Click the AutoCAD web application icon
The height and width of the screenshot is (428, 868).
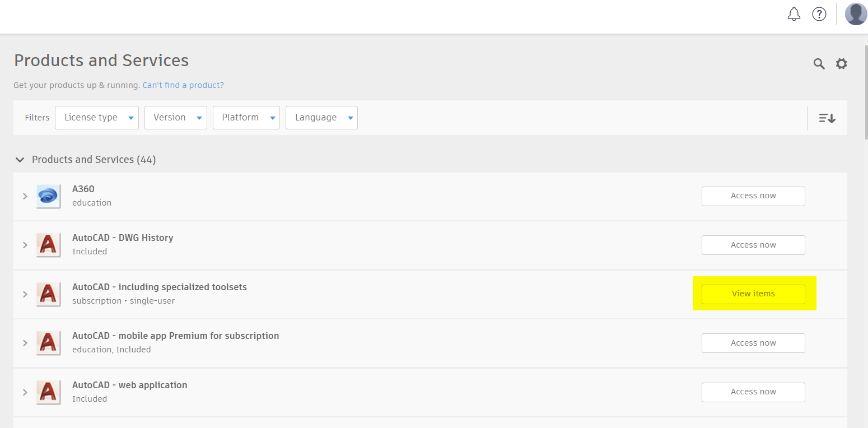coord(48,392)
